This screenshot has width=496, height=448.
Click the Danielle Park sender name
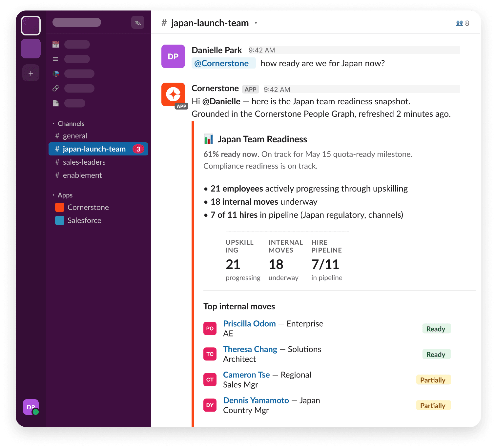[x=217, y=50]
